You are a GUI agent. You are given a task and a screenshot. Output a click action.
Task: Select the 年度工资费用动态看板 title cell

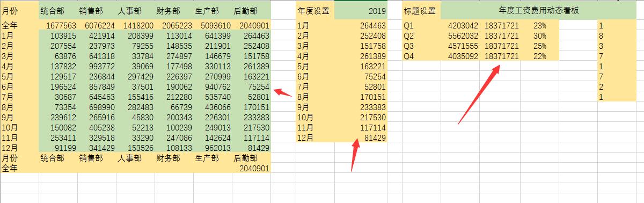click(x=538, y=11)
